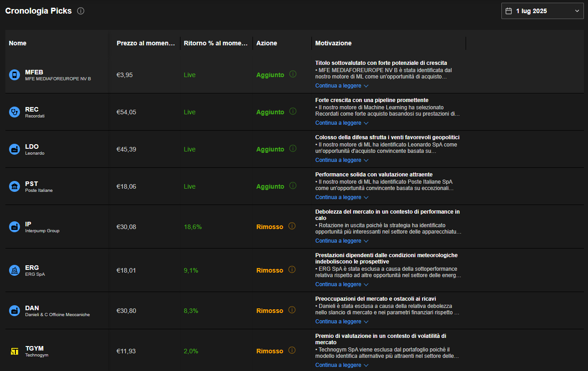588x371 pixels.
Task: Click the MFEB stock logo icon
Action: tap(15, 75)
